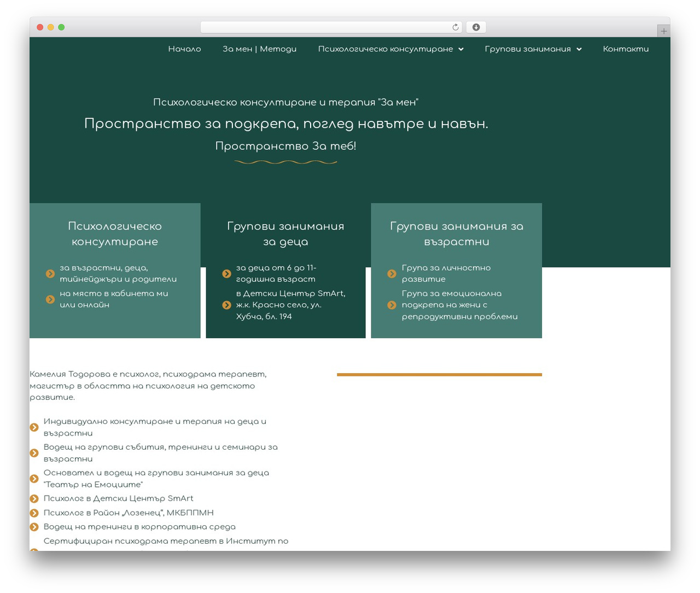This screenshot has width=700, height=593.
Task: Click the download icon in browser toolbar
Action: tap(476, 27)
